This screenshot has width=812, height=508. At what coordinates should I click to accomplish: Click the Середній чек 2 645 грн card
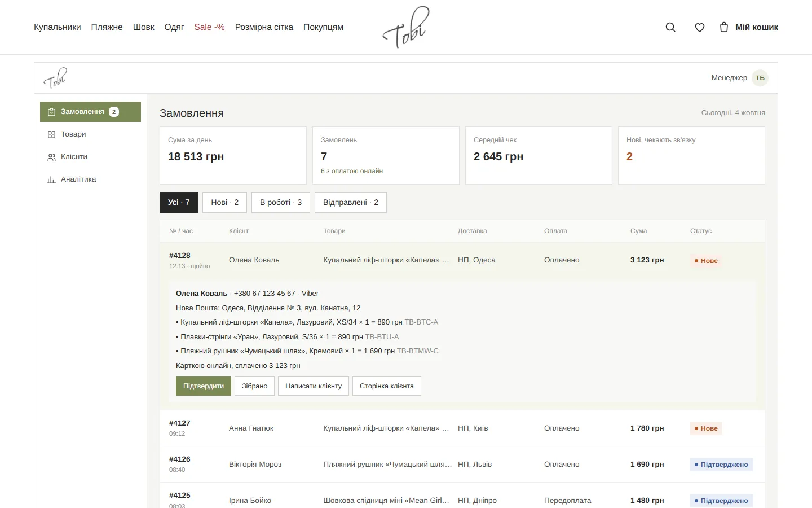[x=539, y=155]
